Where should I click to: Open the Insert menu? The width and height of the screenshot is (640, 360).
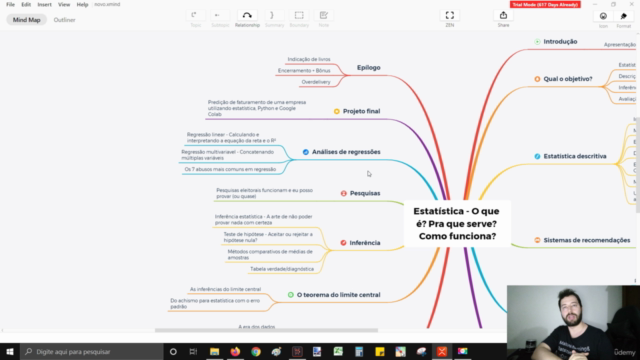point(44,4)
